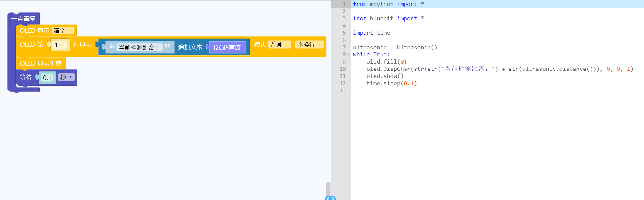644x200 pixels.
Task: Edit the 当前检测距离: text field
Action: [138, 47]
